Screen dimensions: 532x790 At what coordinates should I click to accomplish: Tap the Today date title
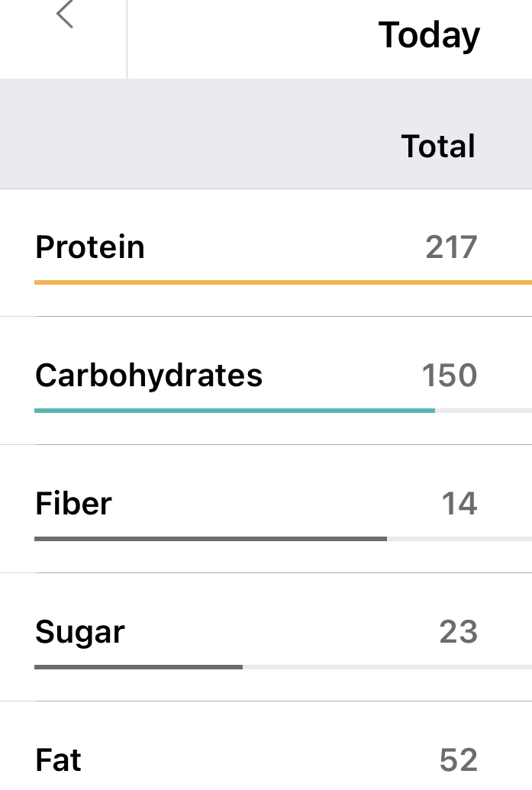[x=429, y=35]
